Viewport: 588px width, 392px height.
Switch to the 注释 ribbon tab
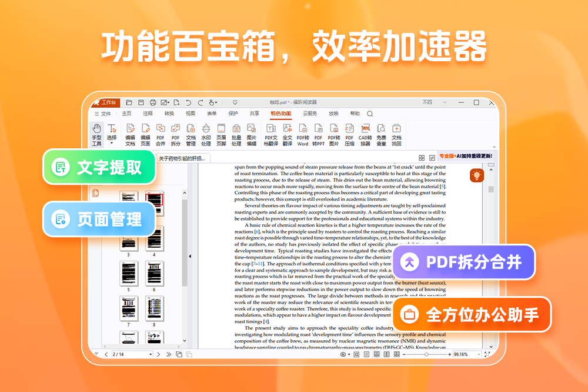point(147,114)
